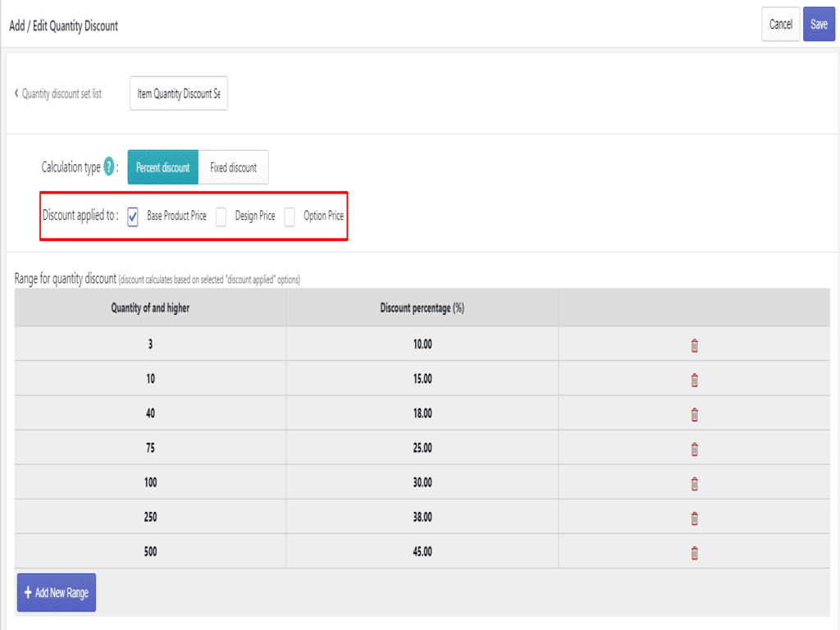
Task: Remove the 18.00 percent discount range
Action: pos(694,414)
